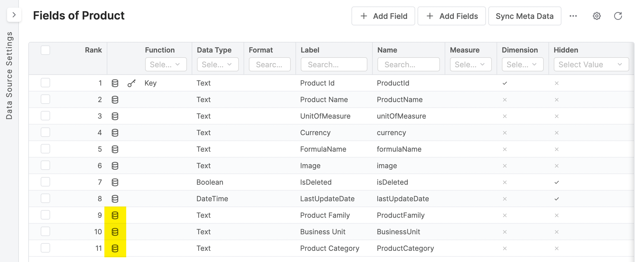644x262 pixels.
Task: Click the lastUpdateDate name cell
Action: (403, 199)
